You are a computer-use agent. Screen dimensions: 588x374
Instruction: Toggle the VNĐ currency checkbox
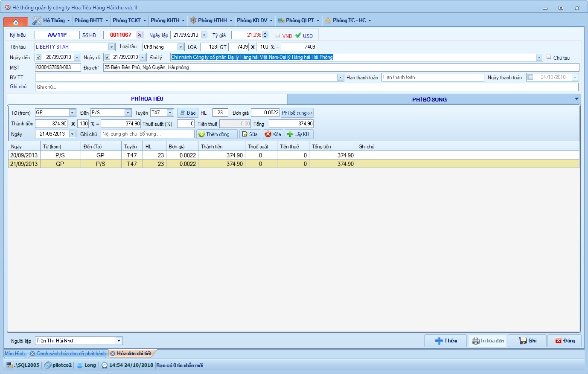[278, 35]
